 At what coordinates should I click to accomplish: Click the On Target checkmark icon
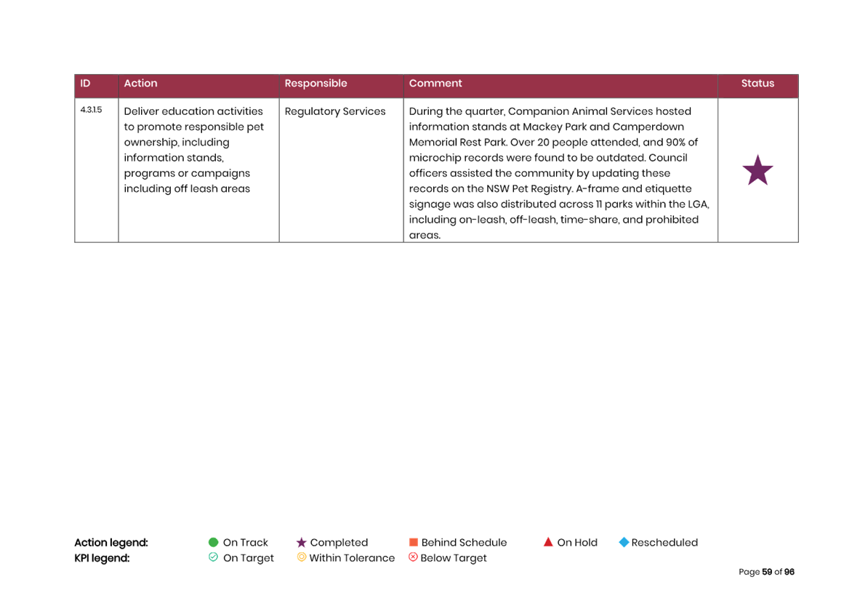tap(213, 557)
